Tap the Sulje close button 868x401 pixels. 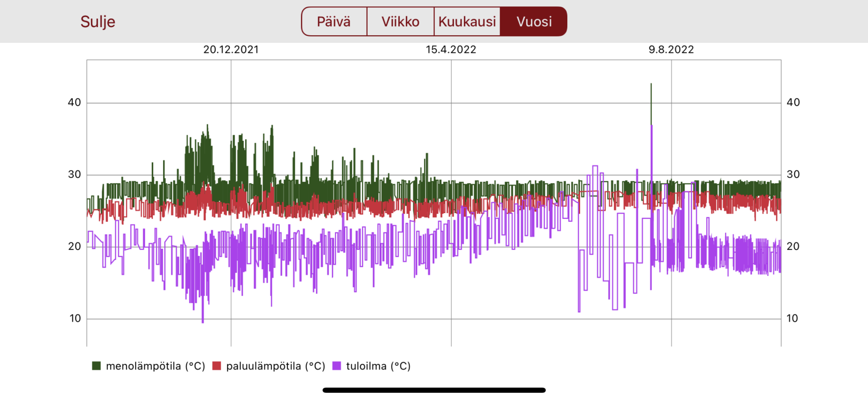pos(98,22)
